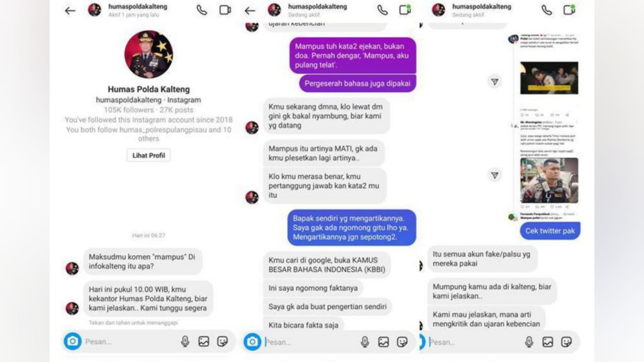Tap the humaspoldakalteng username in the middle header
This screenshot has width=644, height=362.
point(318,6)
